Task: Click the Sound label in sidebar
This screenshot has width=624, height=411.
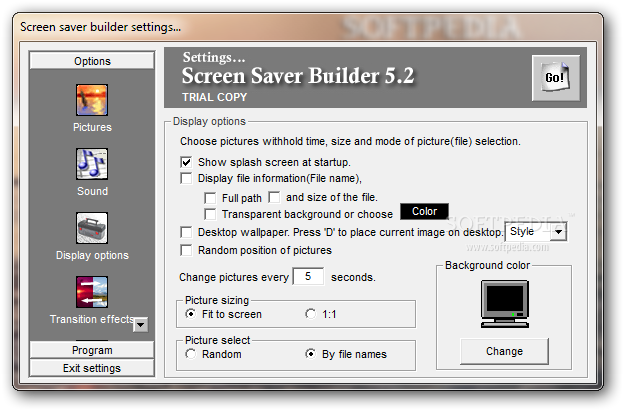Action: (92, 191)
